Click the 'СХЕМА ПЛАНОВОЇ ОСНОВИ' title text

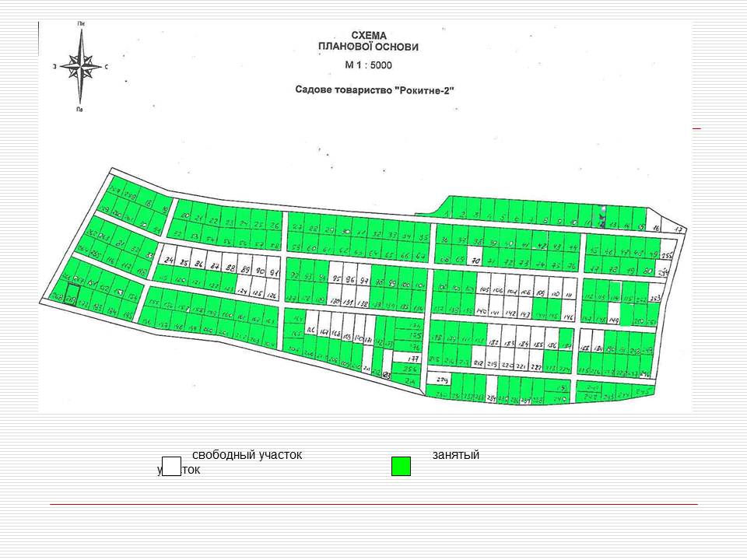pos(368,41)
